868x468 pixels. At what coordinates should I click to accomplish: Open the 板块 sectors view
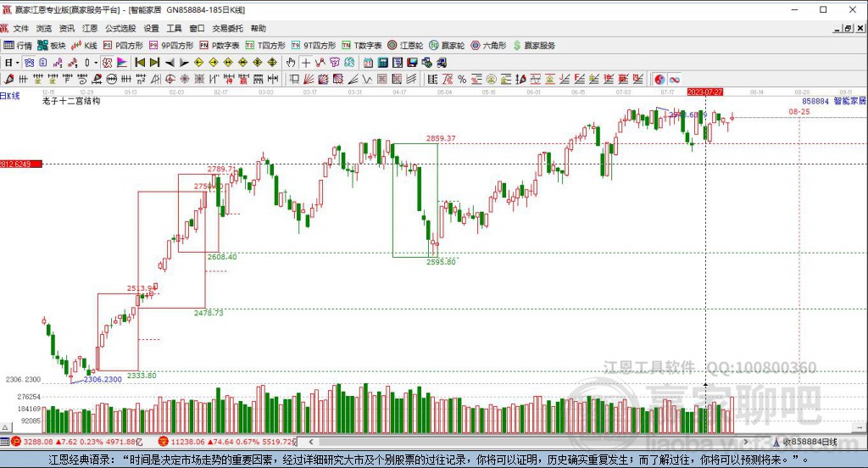[52, 46]
